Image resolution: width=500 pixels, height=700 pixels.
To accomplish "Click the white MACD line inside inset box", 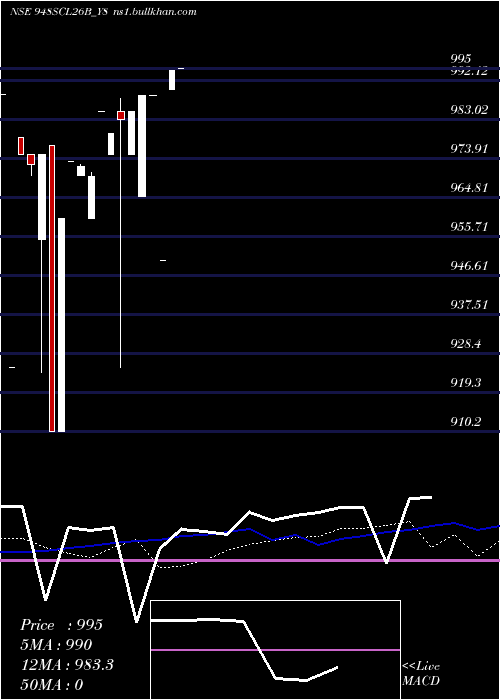I will tap(244, 650).
